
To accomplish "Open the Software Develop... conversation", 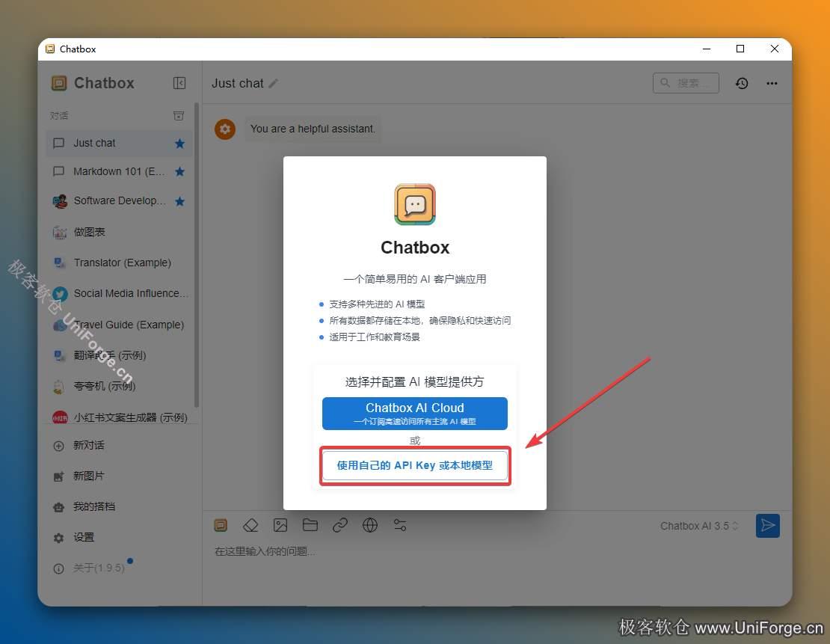I will tap(120, 200).
